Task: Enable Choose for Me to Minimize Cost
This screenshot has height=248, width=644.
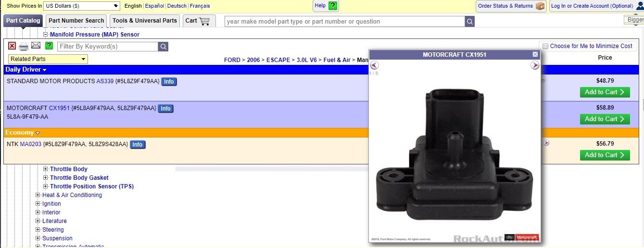Action: coord(545,46)
